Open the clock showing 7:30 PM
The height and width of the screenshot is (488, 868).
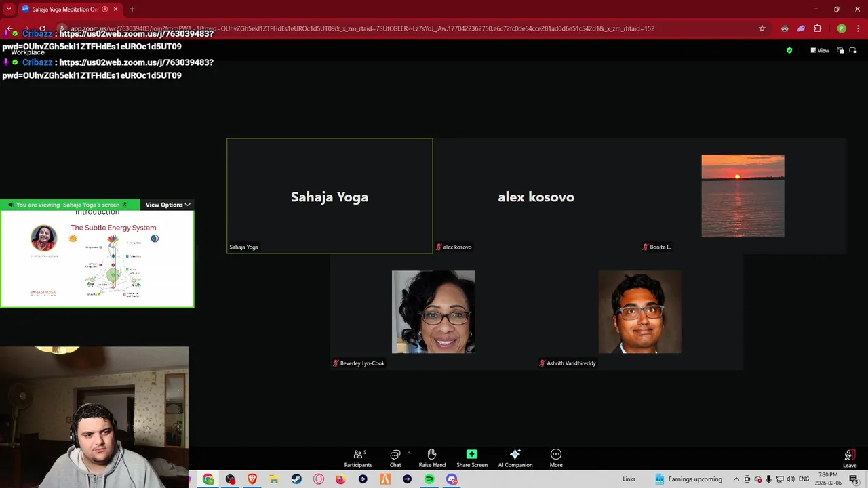click(x=828, y=479)
